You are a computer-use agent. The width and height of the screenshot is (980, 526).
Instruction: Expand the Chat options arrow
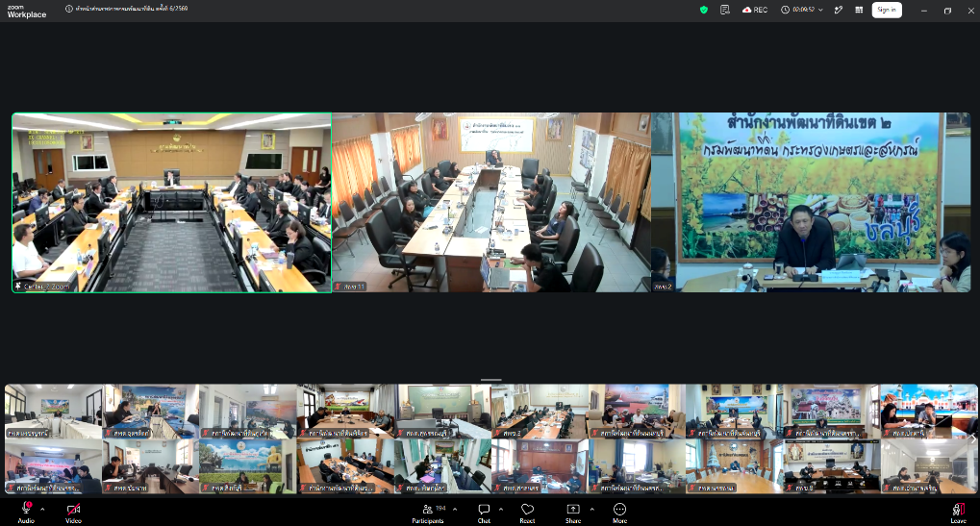[x=501, y=509]
